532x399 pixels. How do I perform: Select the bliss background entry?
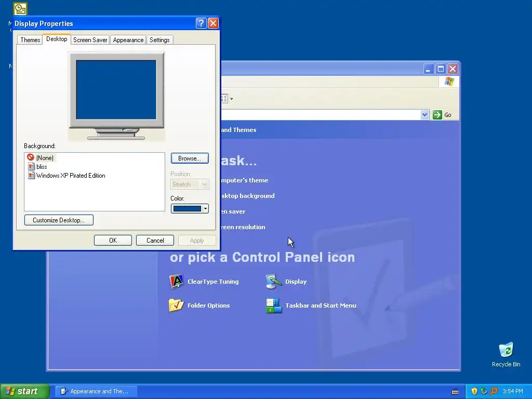[x=42, y=166]
